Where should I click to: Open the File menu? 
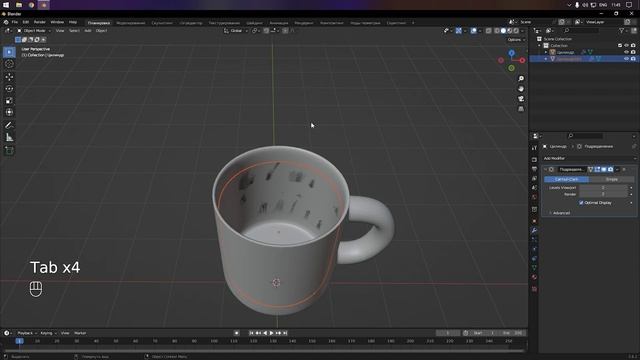pyautogui.click(x=15, y=22)
